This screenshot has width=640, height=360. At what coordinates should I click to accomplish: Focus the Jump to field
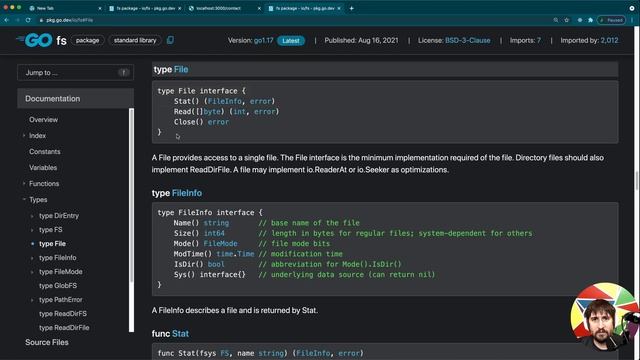76,72
